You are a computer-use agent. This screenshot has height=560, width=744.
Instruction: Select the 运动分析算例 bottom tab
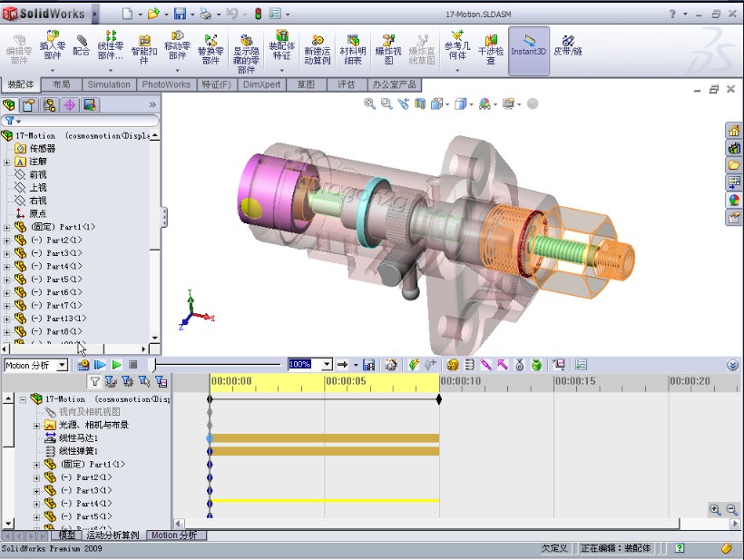click(x=113, y=535)
